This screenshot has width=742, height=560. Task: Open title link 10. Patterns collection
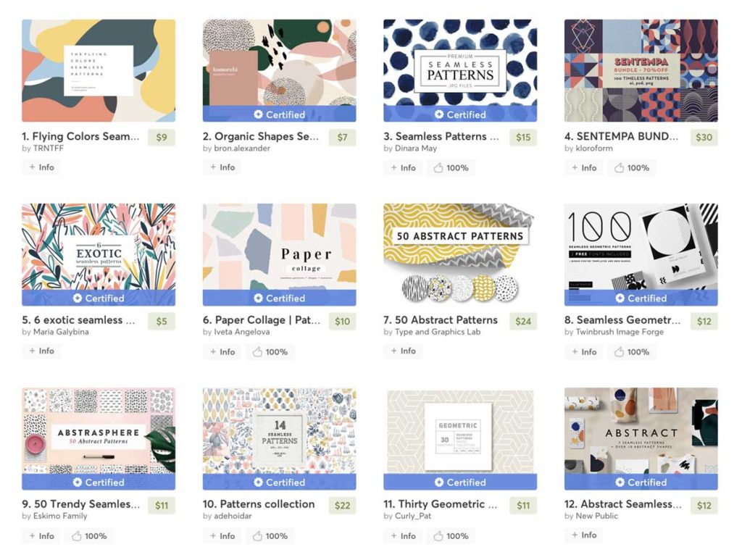(259, 503)
